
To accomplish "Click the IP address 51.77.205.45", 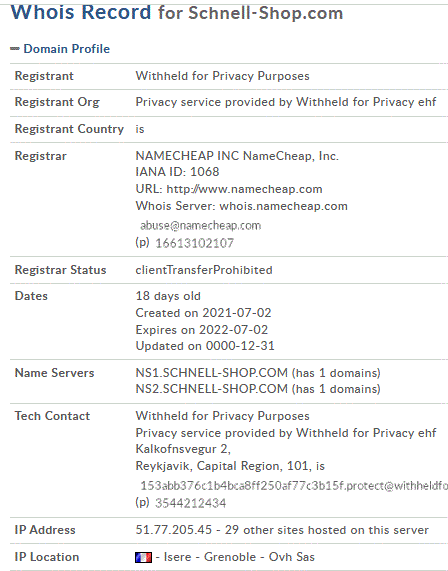I will 174,530.
